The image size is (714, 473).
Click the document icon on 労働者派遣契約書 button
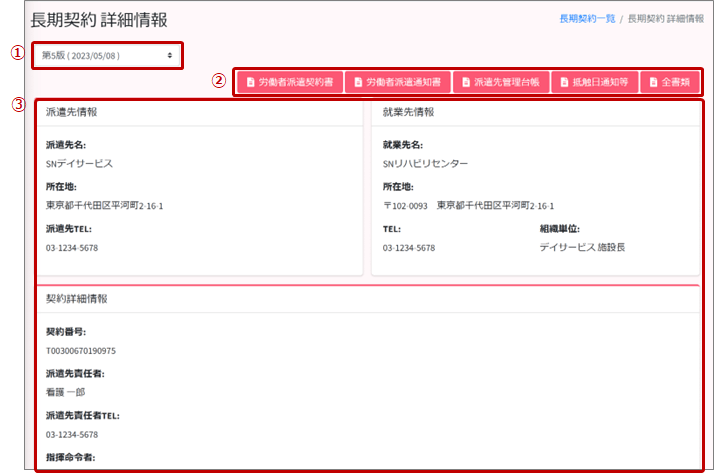[x=248, y=82]
